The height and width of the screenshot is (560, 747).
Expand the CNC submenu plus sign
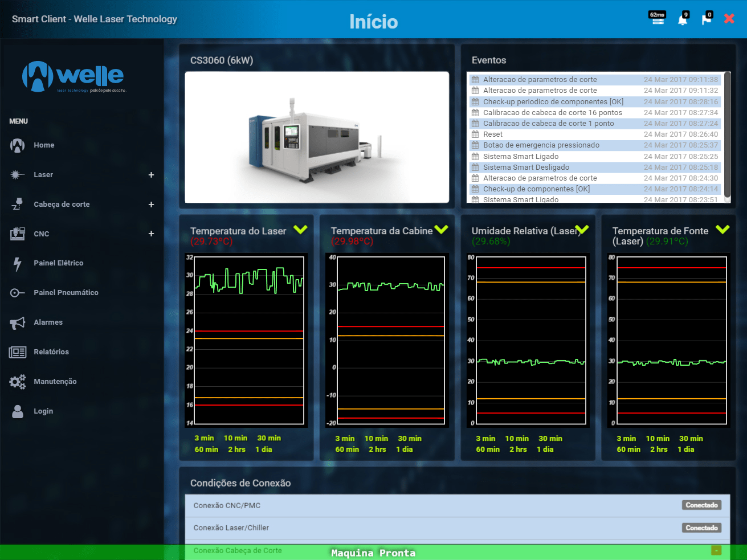151,234
